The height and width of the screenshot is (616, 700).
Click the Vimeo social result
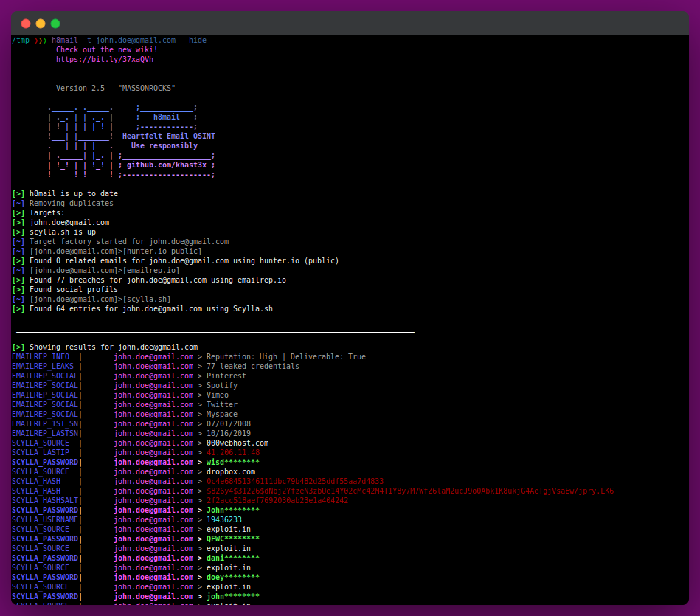pos(218,395)
